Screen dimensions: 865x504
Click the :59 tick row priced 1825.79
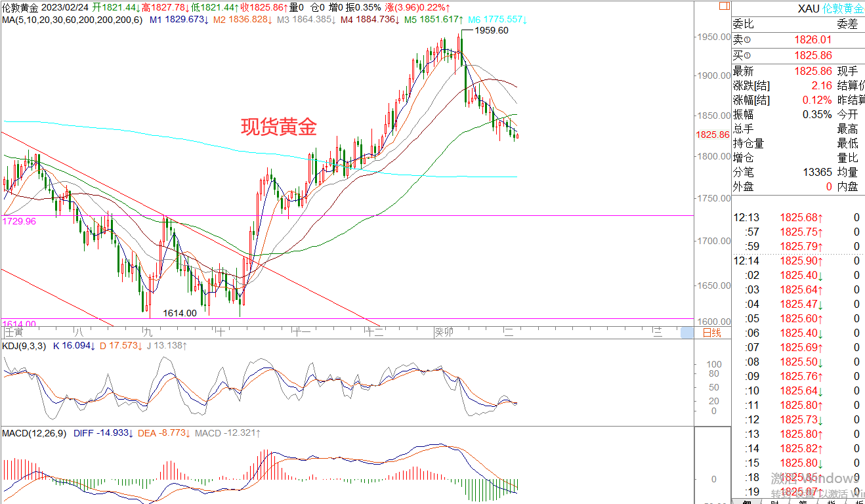point(798,246)
